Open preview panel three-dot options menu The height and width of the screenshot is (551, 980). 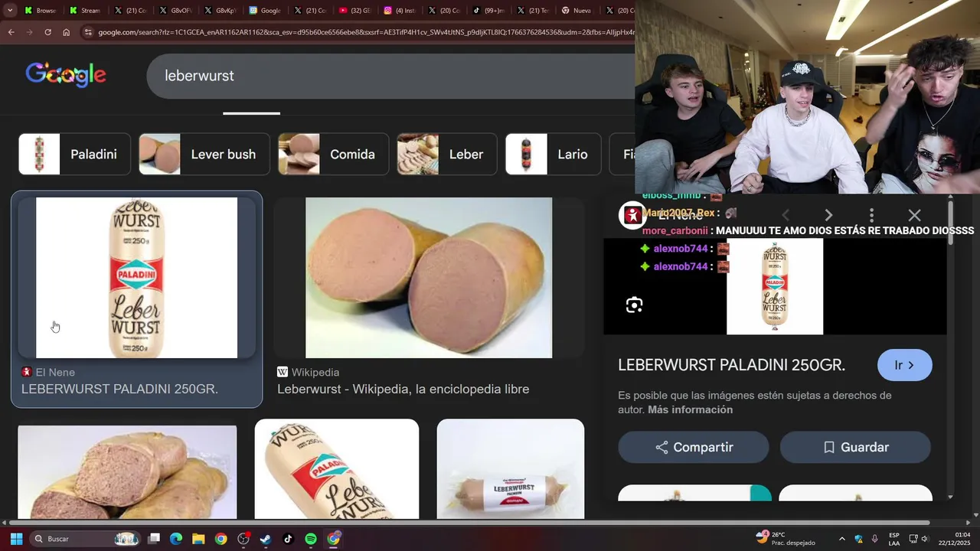click(x=871, y=216)
